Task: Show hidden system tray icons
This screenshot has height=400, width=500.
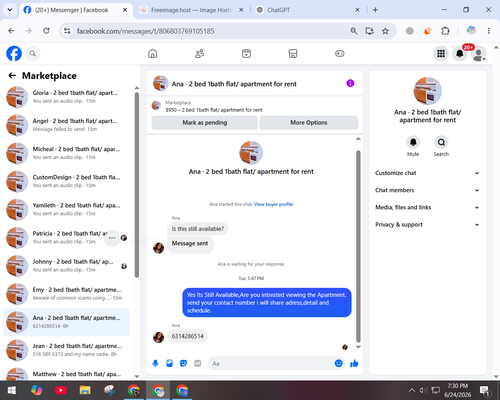Action: (x=412, y=390)
